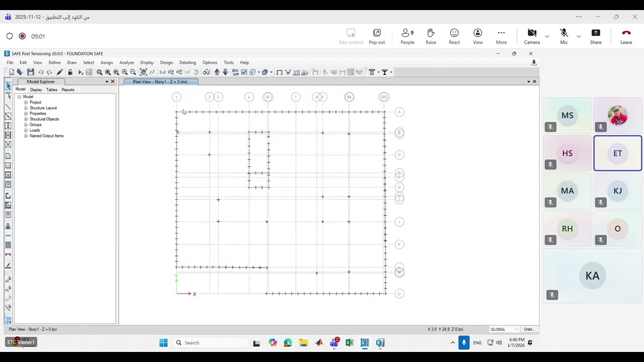Click the Zoom Out minus magnifier icon

click(133, 72)
